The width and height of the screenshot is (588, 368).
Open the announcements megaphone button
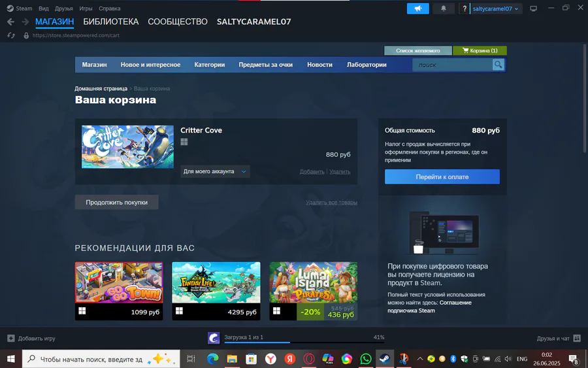click(x=417, y=8)
